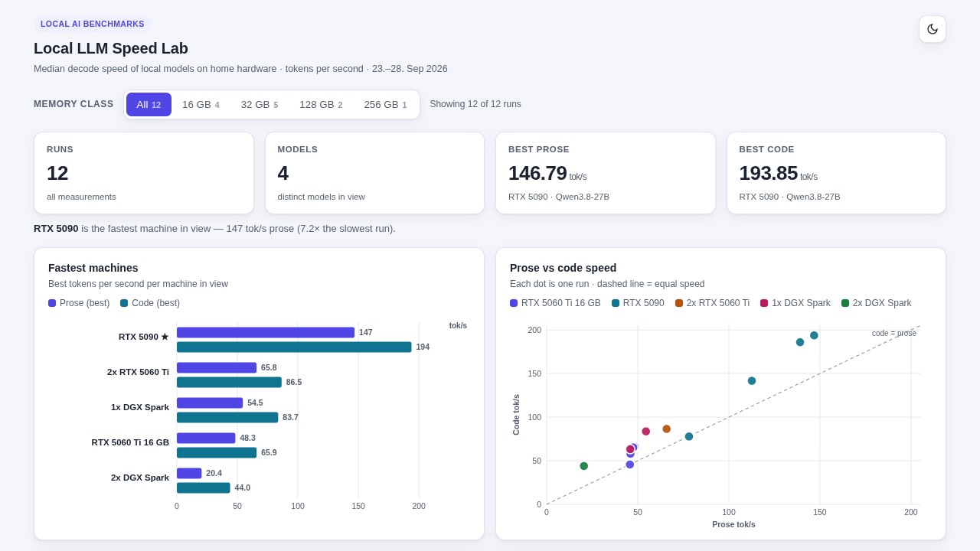
Task: Click the 1x DGX Spark prose bar 54.5
Action: coord(210,403)
